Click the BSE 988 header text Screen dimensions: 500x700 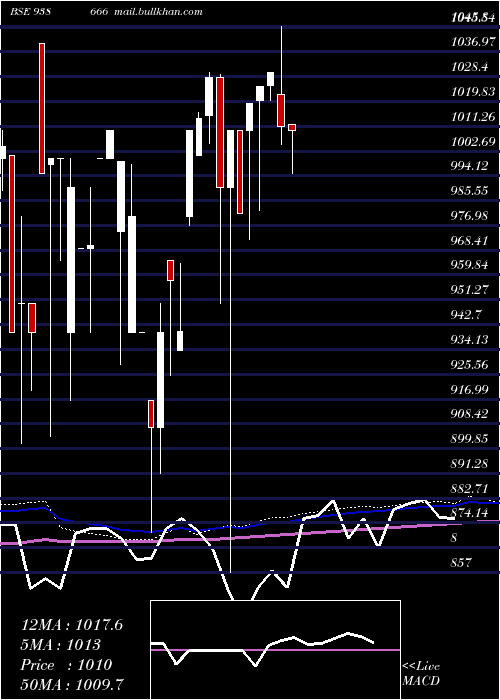[29, 12]
